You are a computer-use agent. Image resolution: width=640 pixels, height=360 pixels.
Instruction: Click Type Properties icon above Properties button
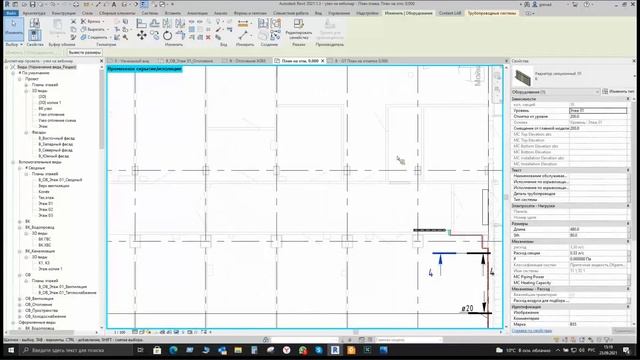click(x=35, y=23)
